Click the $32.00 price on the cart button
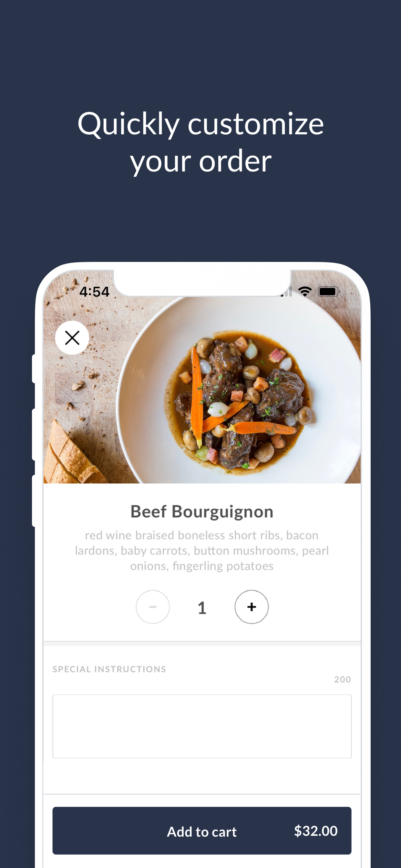The image size is (401, 868). pos(316,831)
